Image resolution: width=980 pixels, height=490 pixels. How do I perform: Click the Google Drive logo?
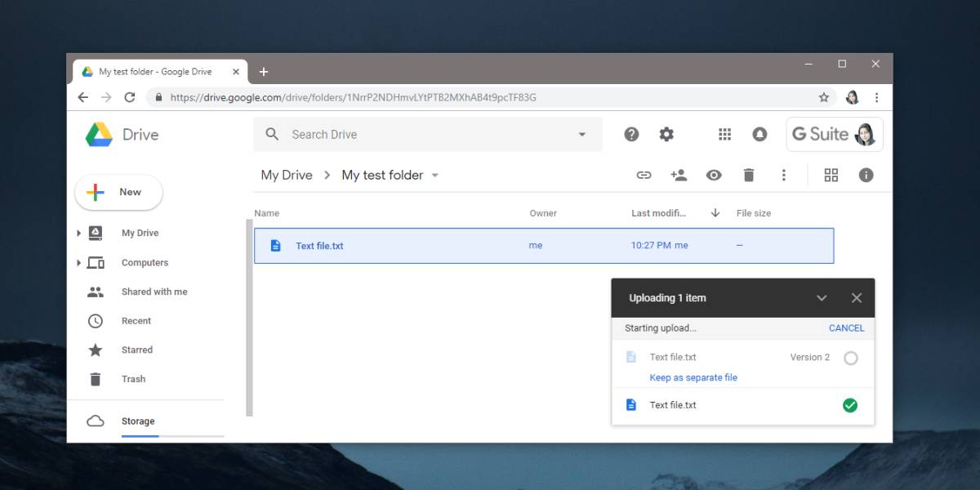pos(99,135)
